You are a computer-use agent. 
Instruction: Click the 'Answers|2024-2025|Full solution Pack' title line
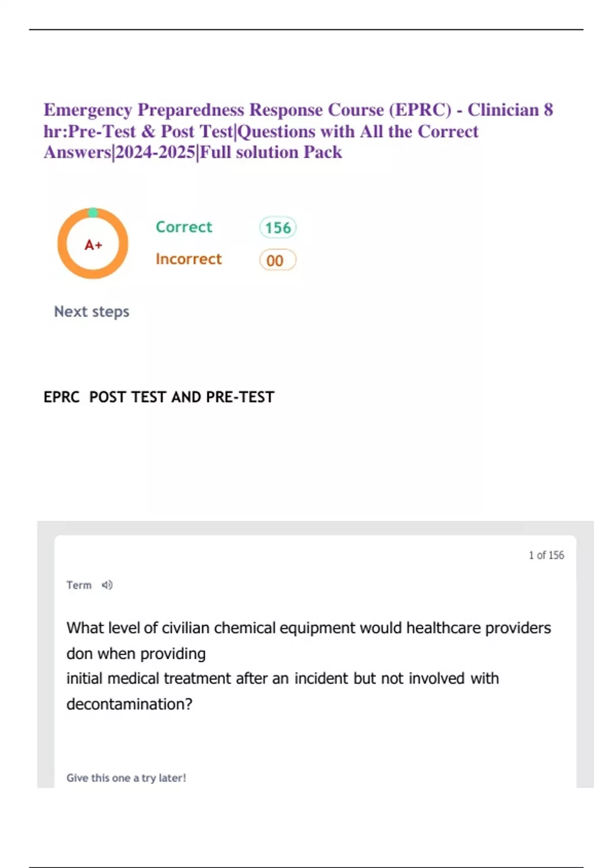tap(193, 152)
